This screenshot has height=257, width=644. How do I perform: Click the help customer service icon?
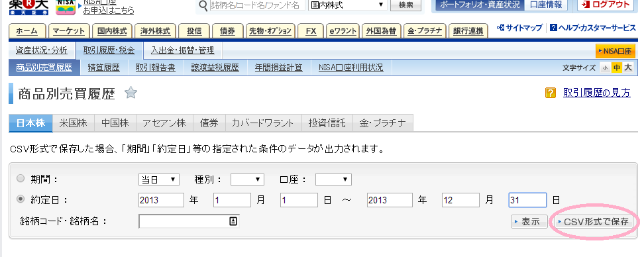coord(553,28)
